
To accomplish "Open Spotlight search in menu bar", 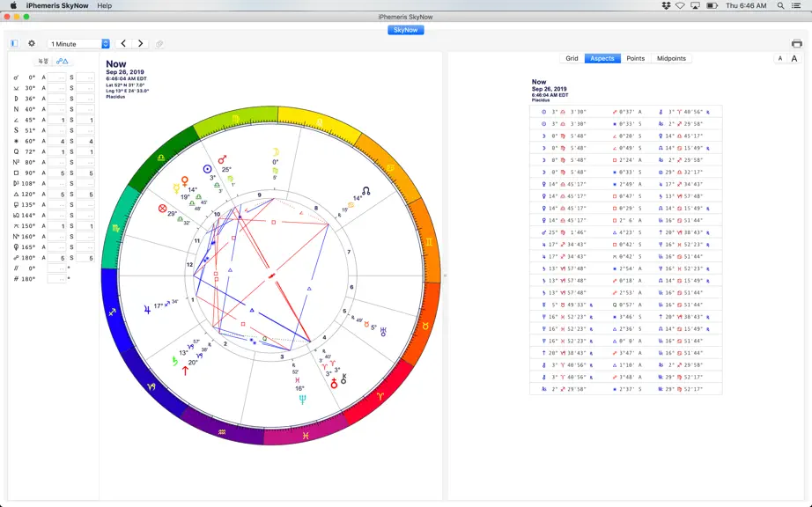I will 780,5.
